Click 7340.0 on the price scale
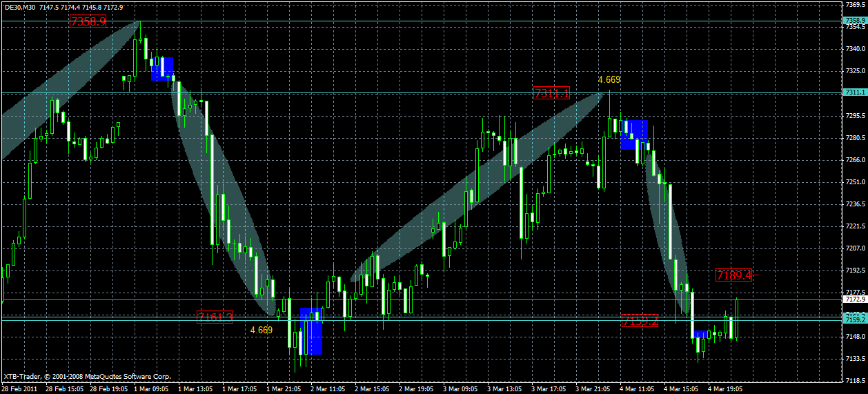This screenshot has height=394, width=868. [854, 48]
